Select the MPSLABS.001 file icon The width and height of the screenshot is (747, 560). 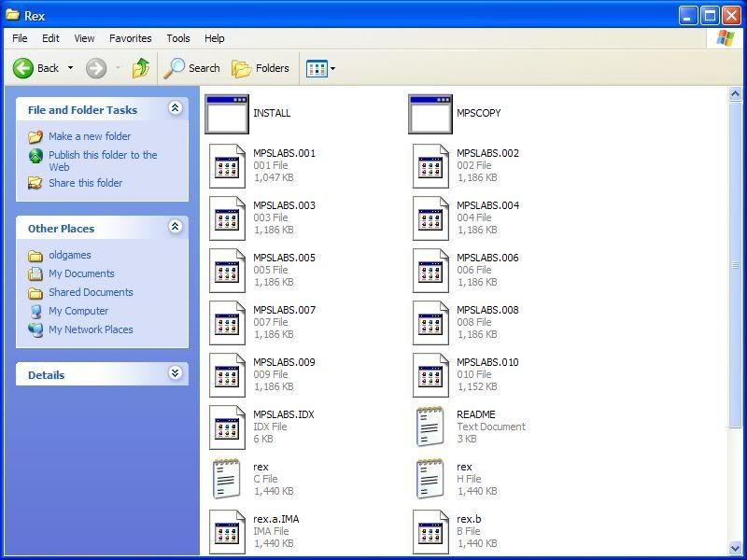click(226, 165)
